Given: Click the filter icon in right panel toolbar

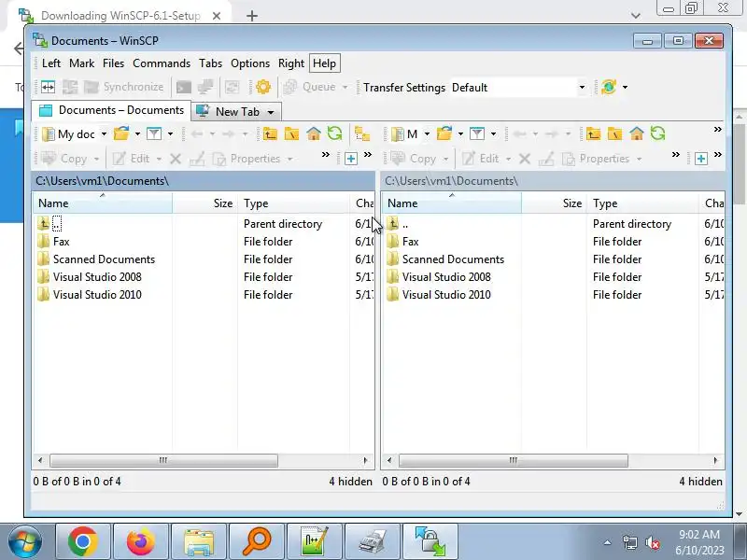Looking at the screenshot, I should (x=477, y=133).
